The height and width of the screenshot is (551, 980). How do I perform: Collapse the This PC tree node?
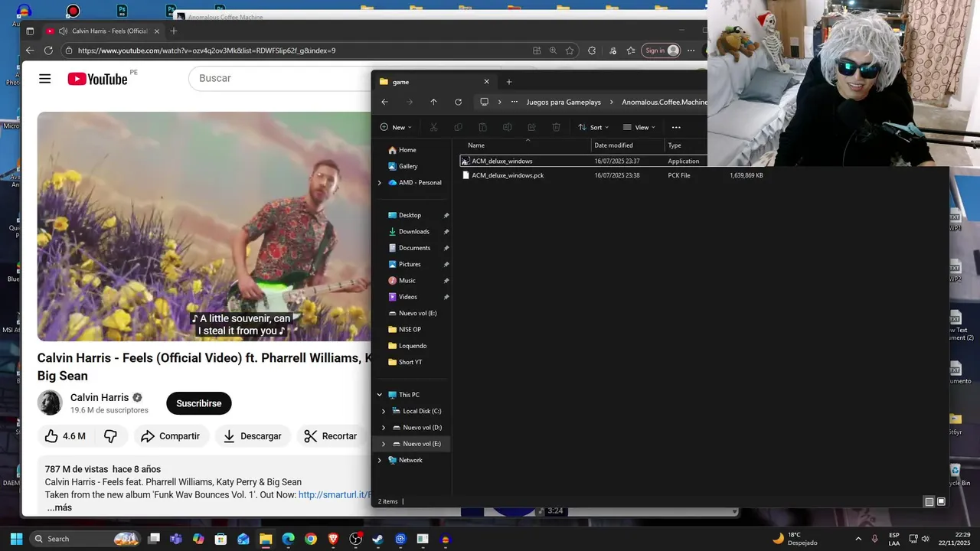pos(379,395)
